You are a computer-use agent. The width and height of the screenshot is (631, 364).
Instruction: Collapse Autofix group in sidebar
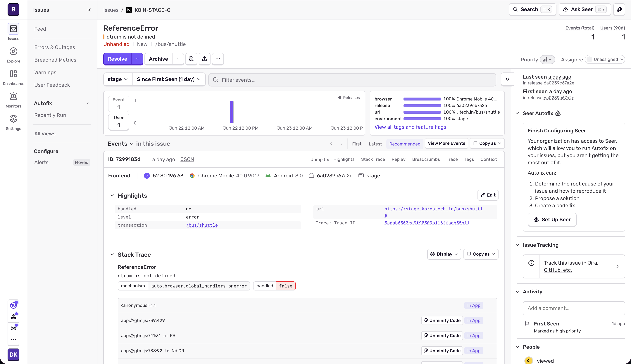click(88, 103)
